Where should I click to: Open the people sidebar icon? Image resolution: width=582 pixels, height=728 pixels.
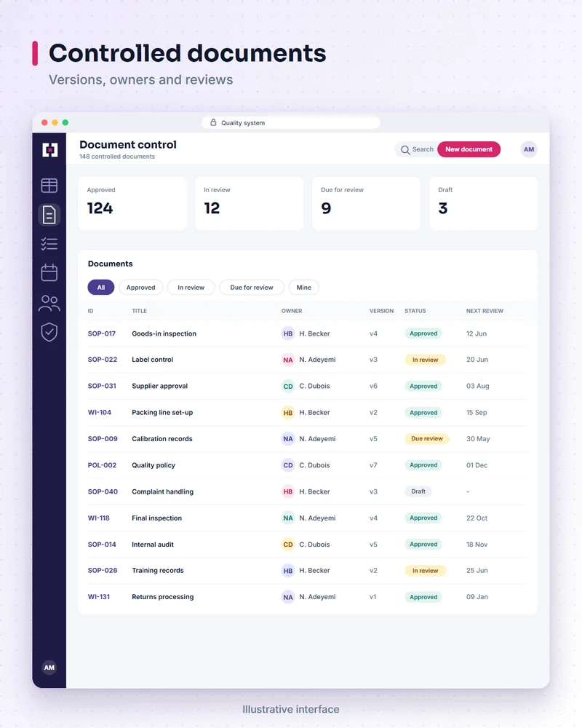pyautogui.click(x=49, y=303)
